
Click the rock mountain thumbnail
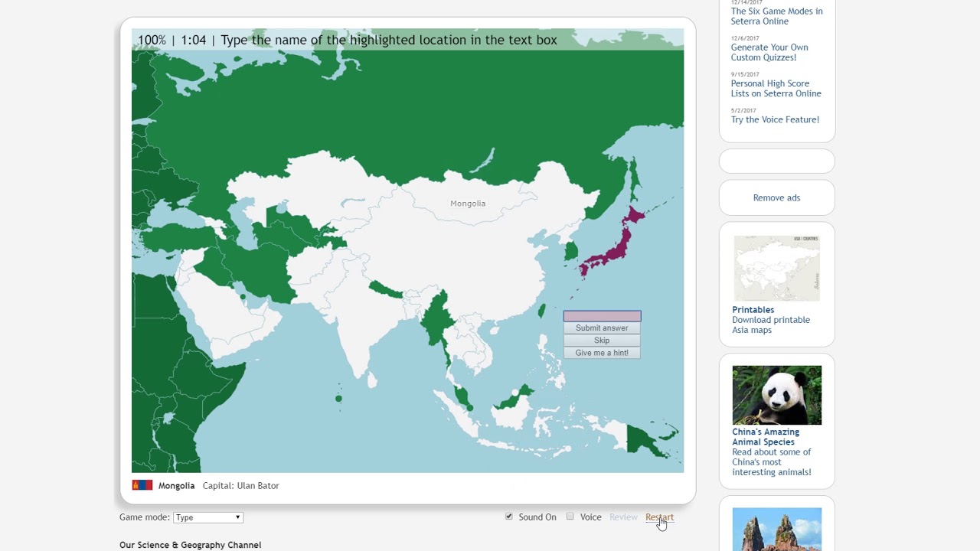click(x=776, y=530)
